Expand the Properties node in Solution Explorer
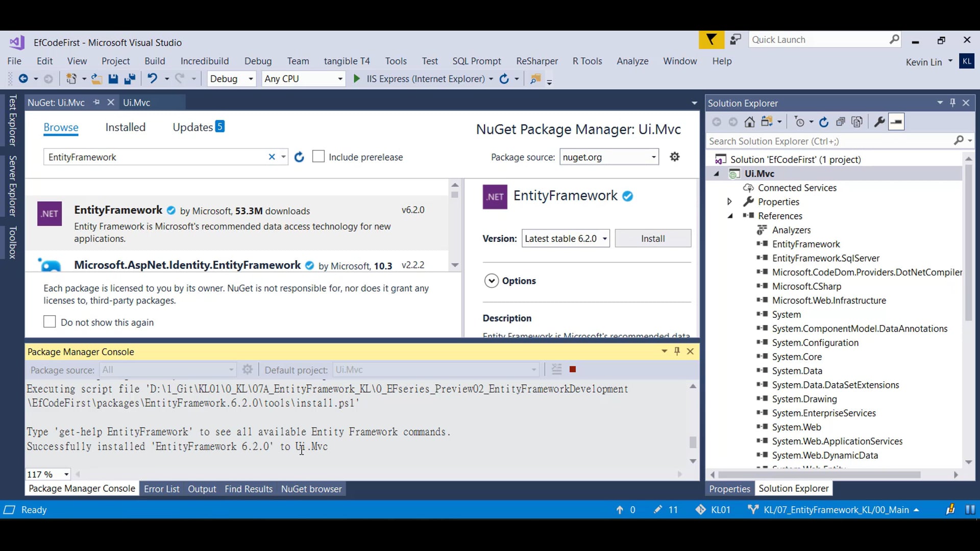Image resolution: width=980 pixels, height=551 pixels. (729, 202)
